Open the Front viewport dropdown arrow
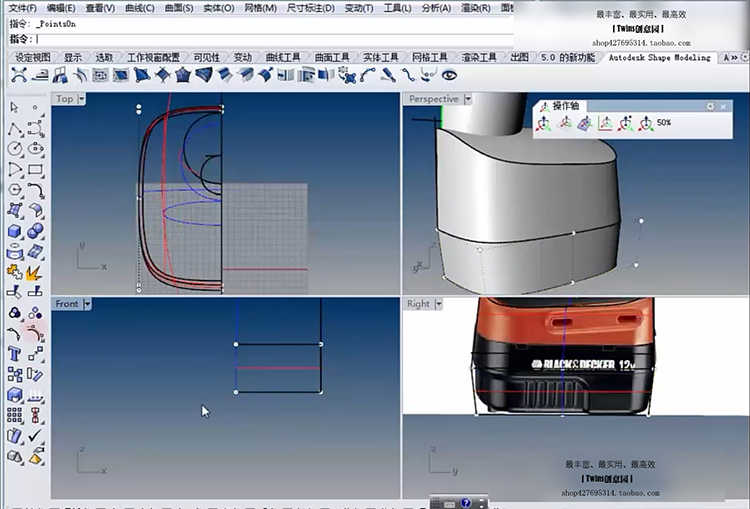This screenshot has width=750, height=509. 88,303
